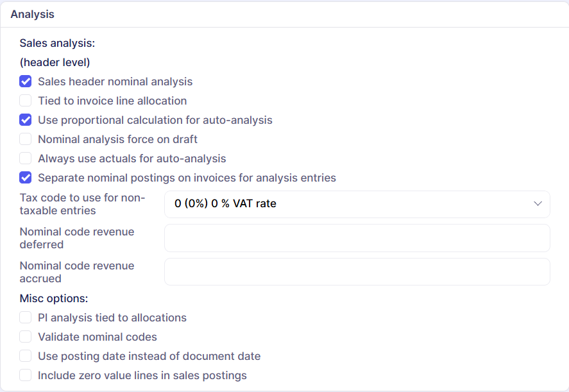Enable Tied to invoice line allocation
The height and width of the screenshot is (392, 569).
click(26, 101)
